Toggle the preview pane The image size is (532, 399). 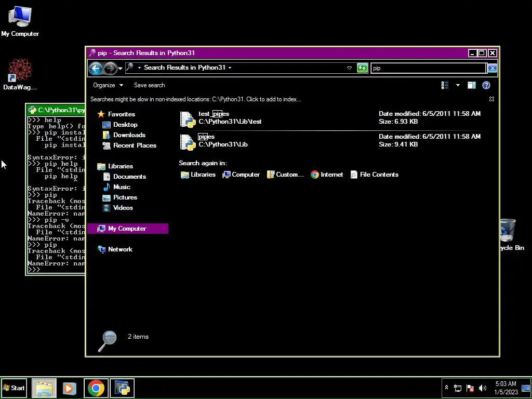tap(472, 85)
